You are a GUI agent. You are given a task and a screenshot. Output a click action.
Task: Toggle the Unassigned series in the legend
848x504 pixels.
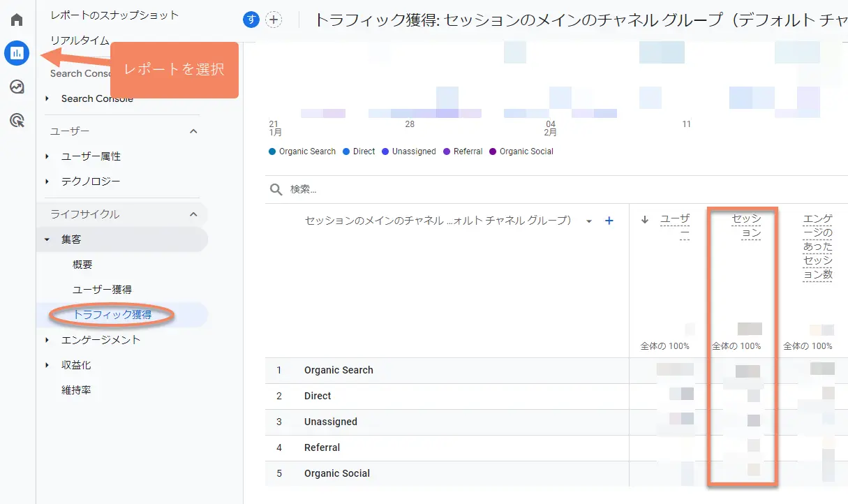pos(408,151)
